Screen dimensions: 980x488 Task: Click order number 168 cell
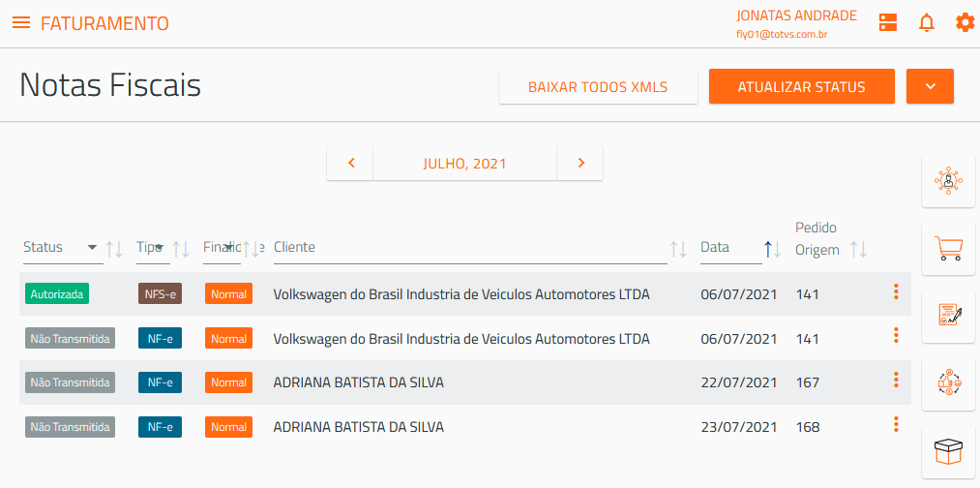click(x=808, y=427)
